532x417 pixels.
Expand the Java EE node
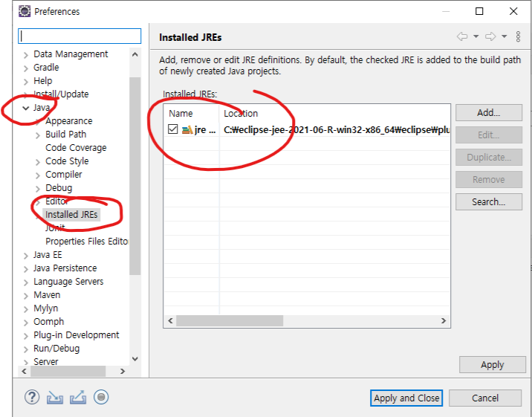pyautogui.click(x=26, y=256)
